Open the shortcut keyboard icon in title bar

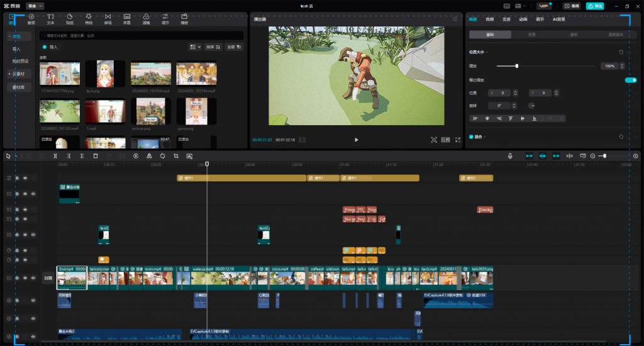[507, 6]
